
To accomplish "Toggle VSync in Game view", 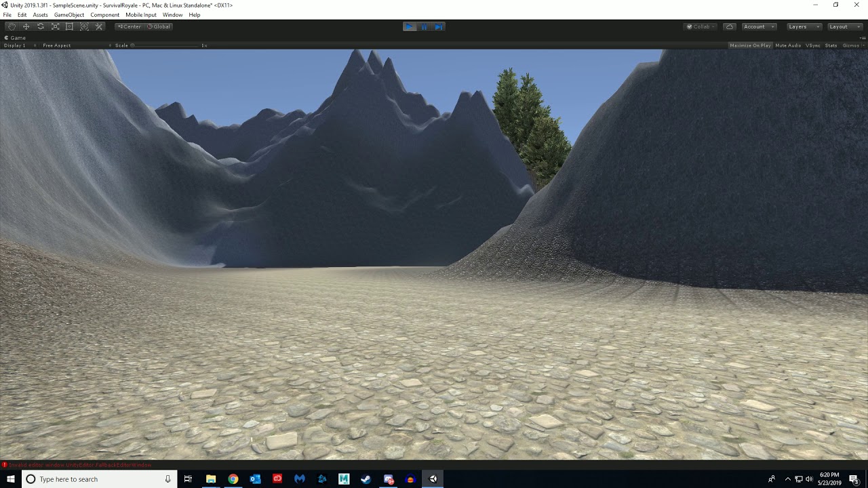I will (x=813, y=45).
